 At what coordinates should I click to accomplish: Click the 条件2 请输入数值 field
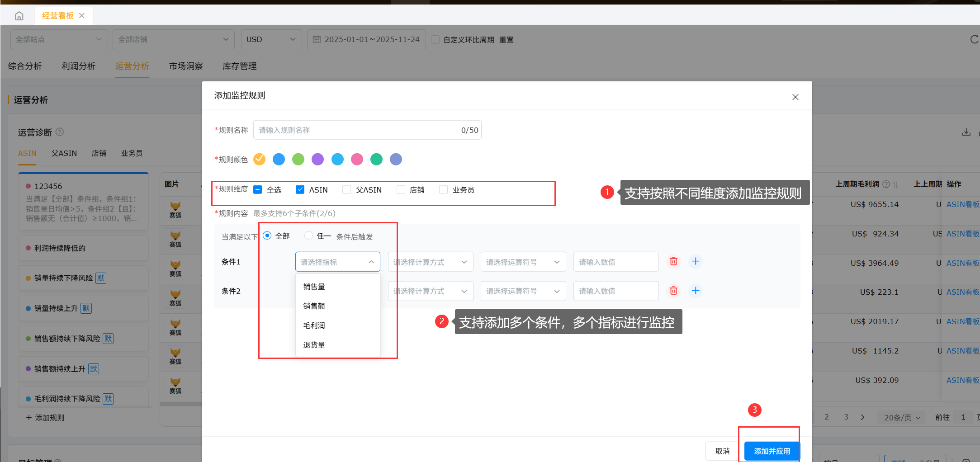tap(616, 291)
